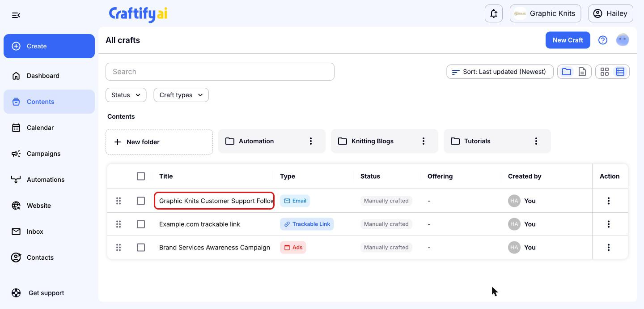Navigate to Campaigns in sidebar
Image resolution: width=644 pixels, height=309 pixels.
tap(49, 154)
